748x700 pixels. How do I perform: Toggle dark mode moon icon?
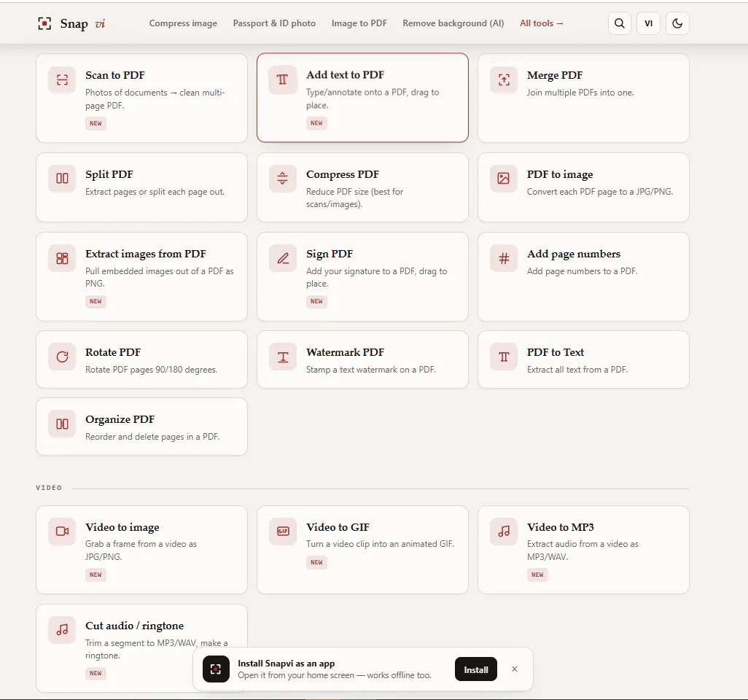677,23
